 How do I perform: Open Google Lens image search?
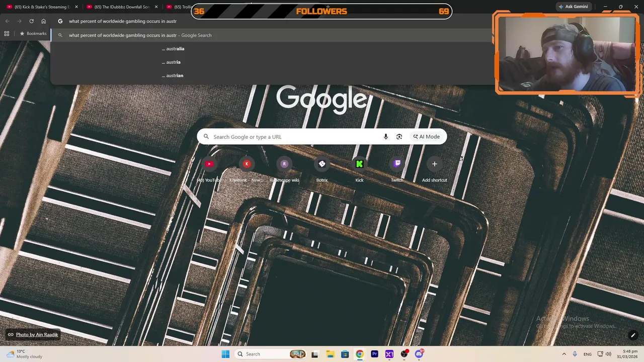coord(399,137)
